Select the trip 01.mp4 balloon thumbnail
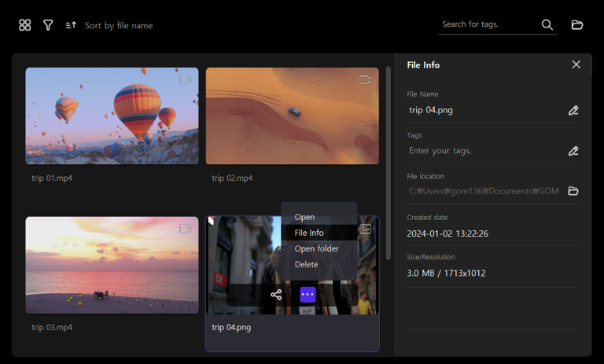 (112, 116)
